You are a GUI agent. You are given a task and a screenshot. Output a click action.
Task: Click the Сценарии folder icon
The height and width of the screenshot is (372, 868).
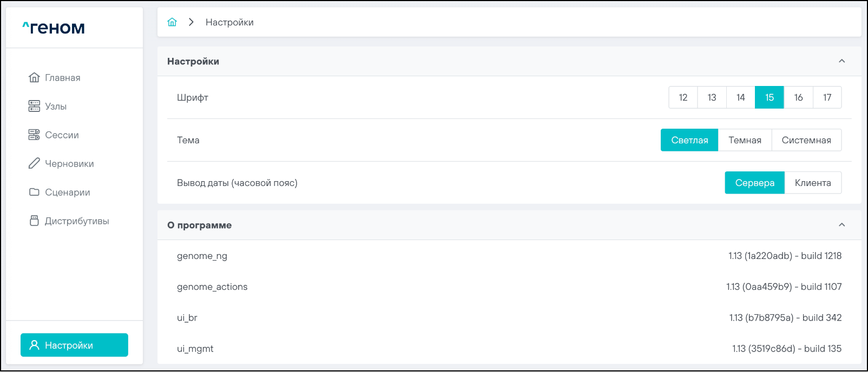[34, 192]
